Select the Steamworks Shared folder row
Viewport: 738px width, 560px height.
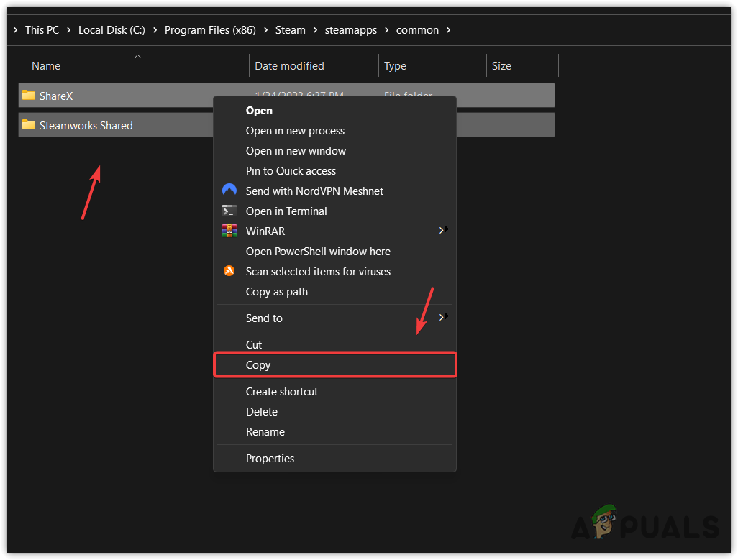click(x=86, y=125)
